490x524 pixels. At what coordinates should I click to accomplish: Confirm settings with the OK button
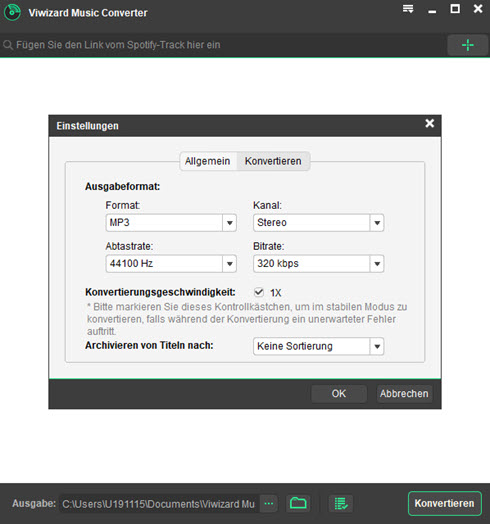click(339, 394)
